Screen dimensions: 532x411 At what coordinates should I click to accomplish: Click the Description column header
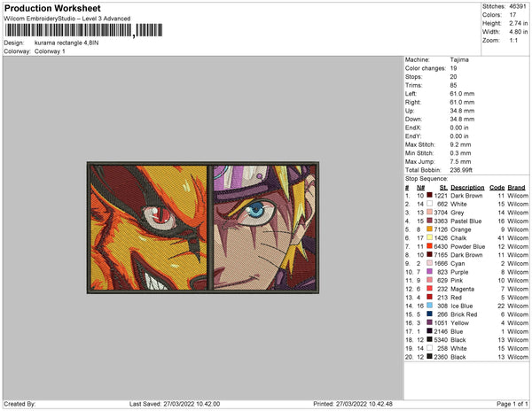[x=467, y=188]
